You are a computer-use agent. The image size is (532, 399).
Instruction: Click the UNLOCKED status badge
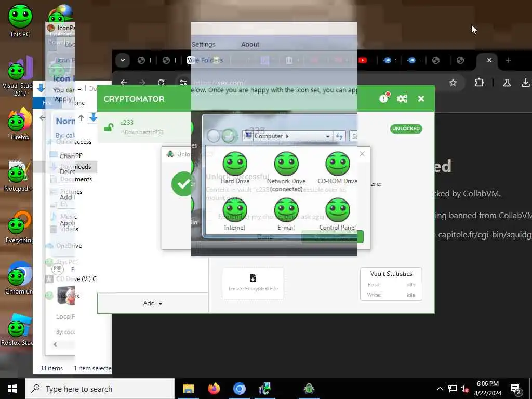406,129
